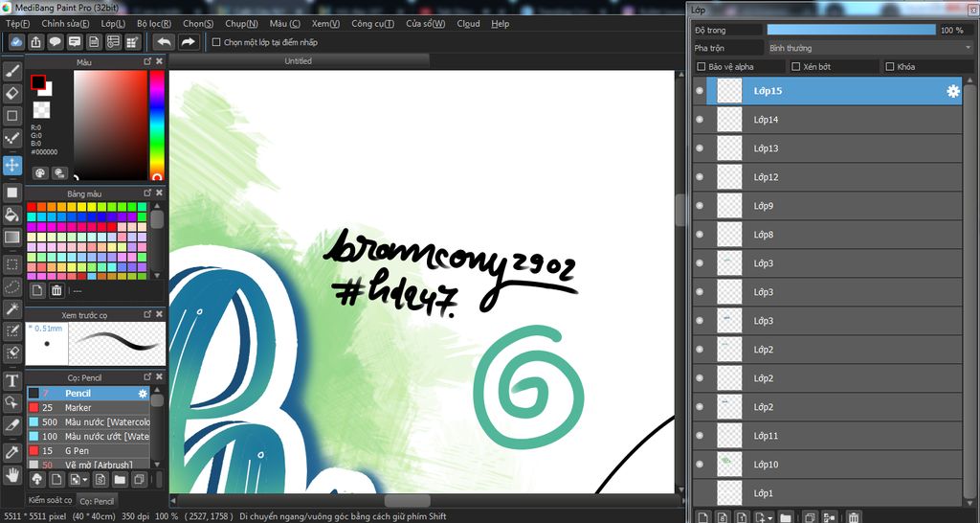
Task: Click the Undo arrow button
Action: [165, 42]
